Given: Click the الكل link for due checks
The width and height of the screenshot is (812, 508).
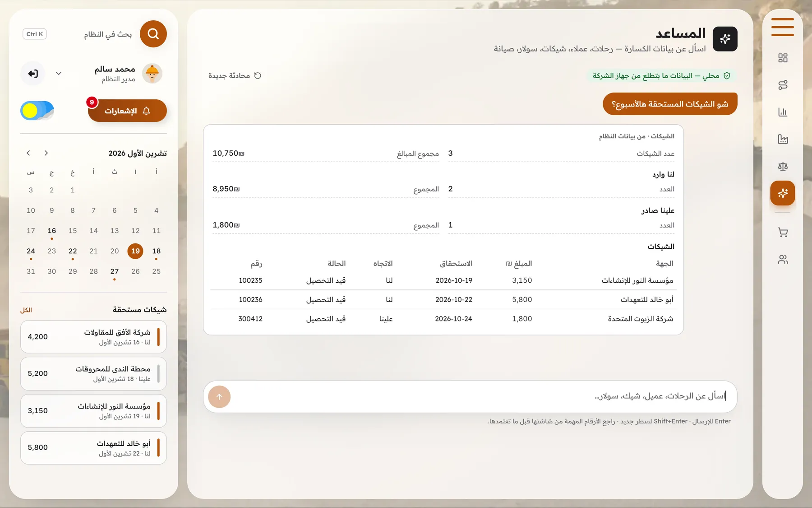Looking at the screenshot, I should click(x=26, y=310).
